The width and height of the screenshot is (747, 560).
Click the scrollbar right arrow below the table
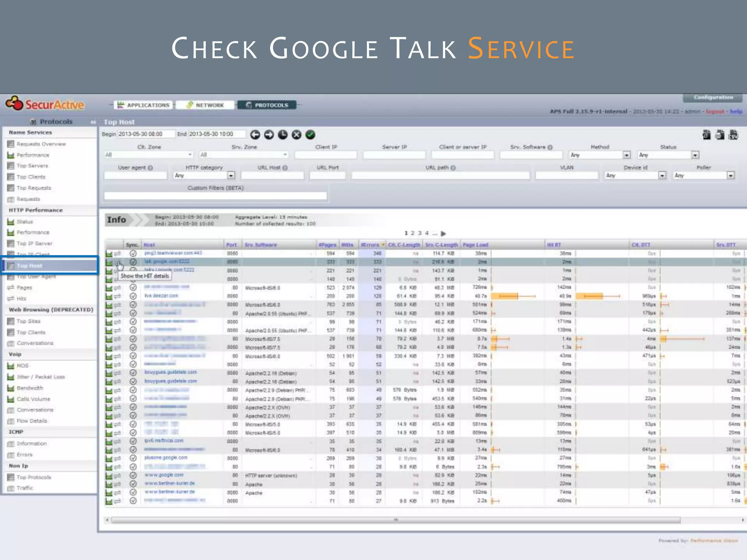coord(743,520)
